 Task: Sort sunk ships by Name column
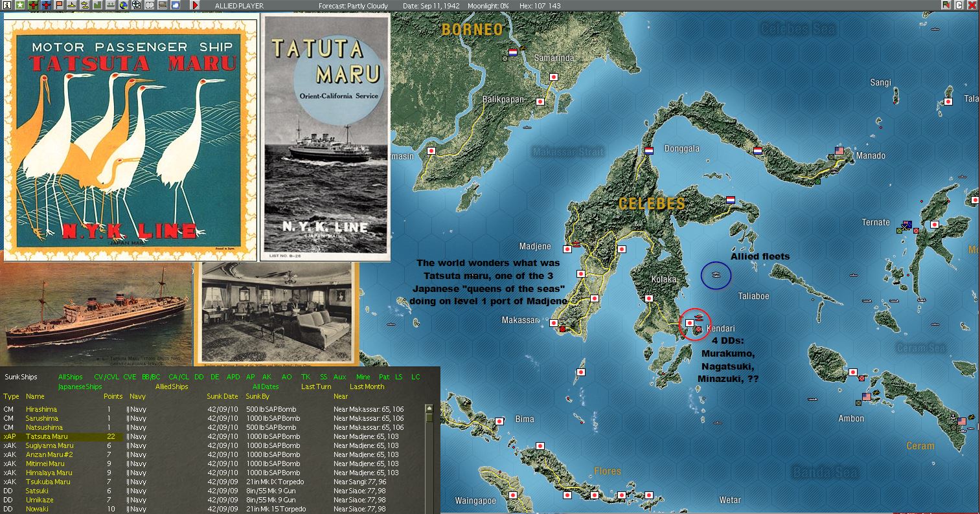(35, 396)
